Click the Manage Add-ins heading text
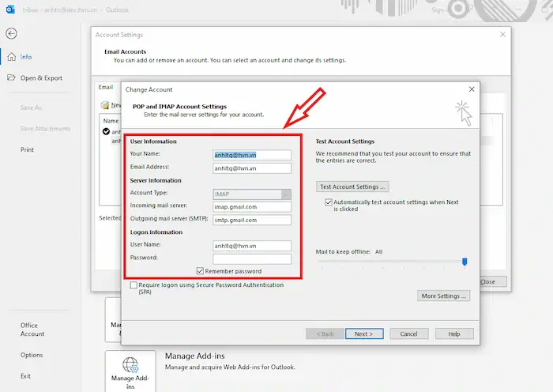Viewport: 553px width, 392px height. [194, 356]
